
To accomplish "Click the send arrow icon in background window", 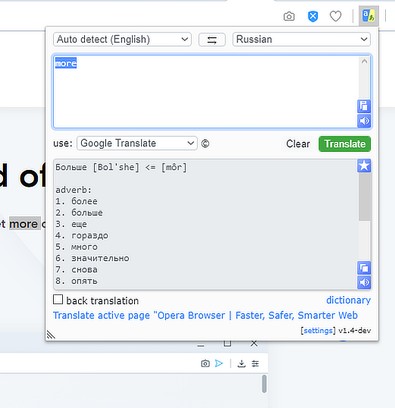I will [219, 363].
